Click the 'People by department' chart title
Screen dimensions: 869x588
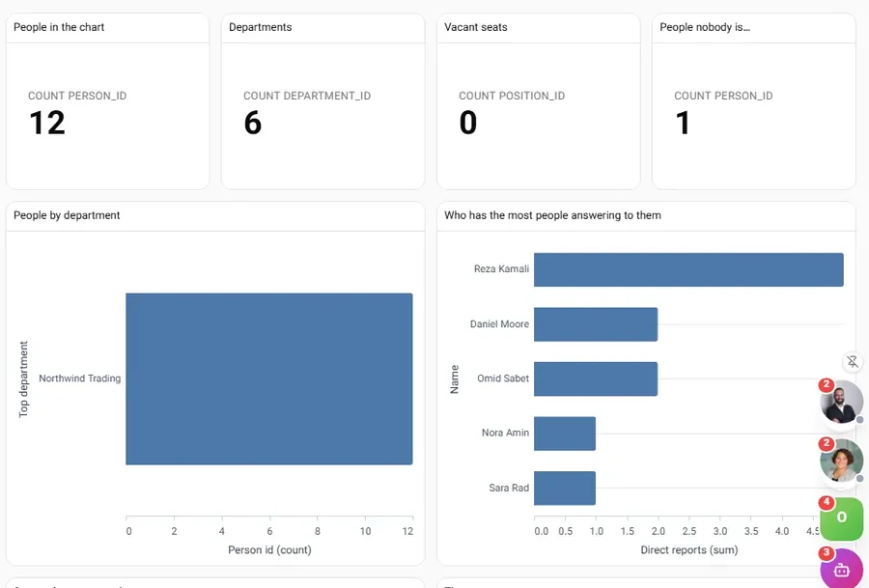click(67, 215)
